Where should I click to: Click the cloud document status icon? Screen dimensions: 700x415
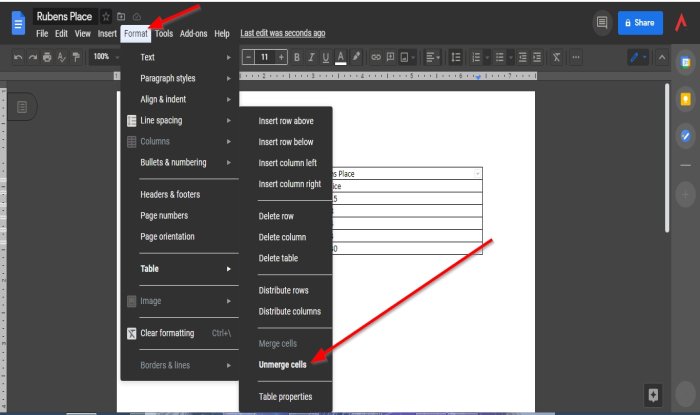pos(137,17)
